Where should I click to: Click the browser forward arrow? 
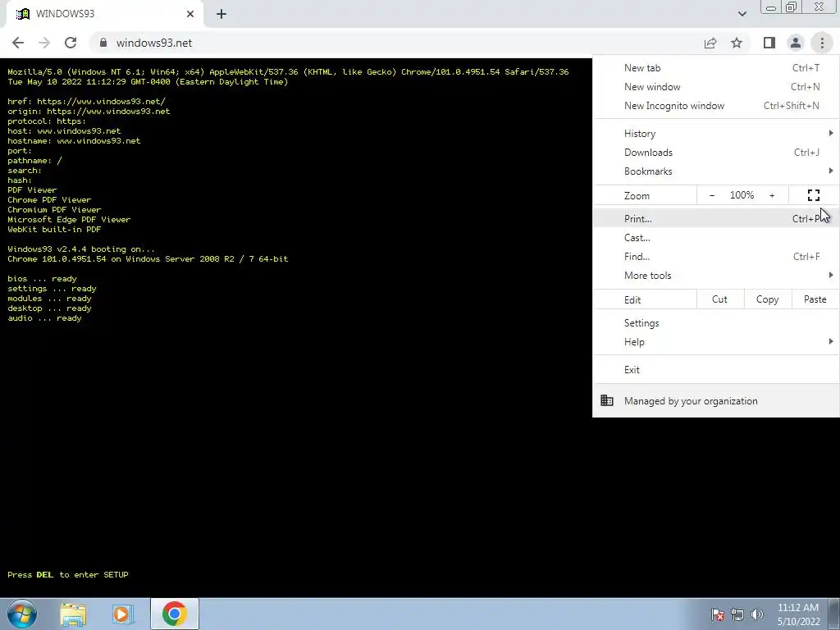coord(44,43)
